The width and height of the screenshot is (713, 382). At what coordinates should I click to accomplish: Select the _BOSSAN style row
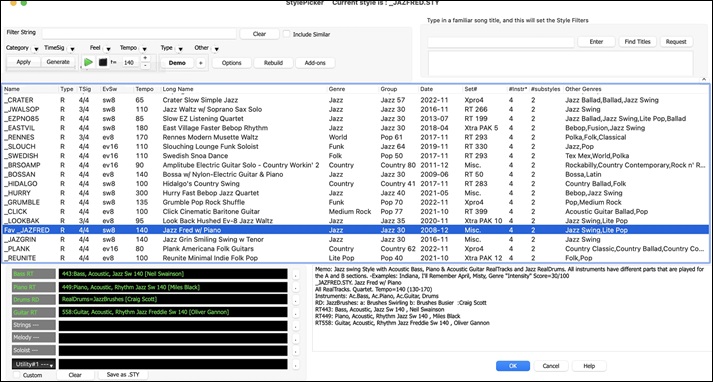point(356,174)
